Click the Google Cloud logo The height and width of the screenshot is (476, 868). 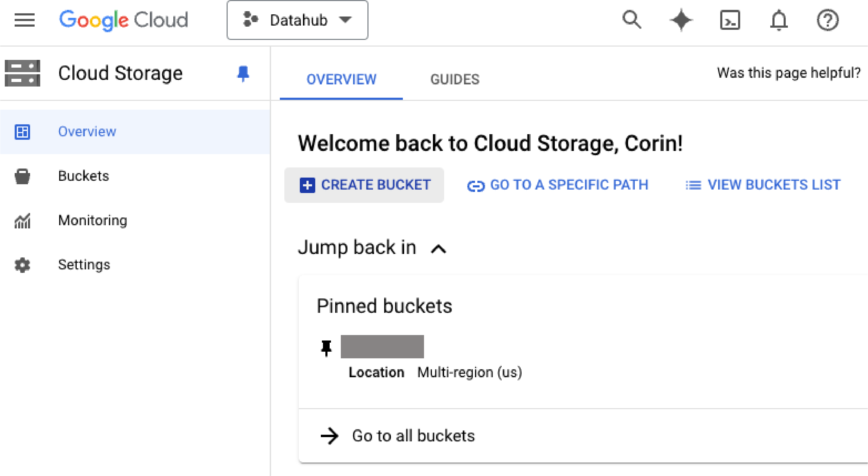[x=123, y=20]
